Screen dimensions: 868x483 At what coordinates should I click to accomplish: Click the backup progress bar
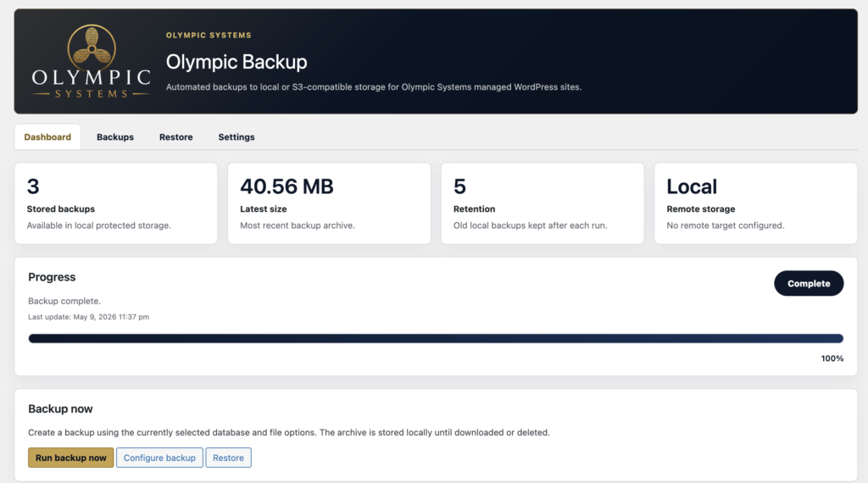point(436,339)
